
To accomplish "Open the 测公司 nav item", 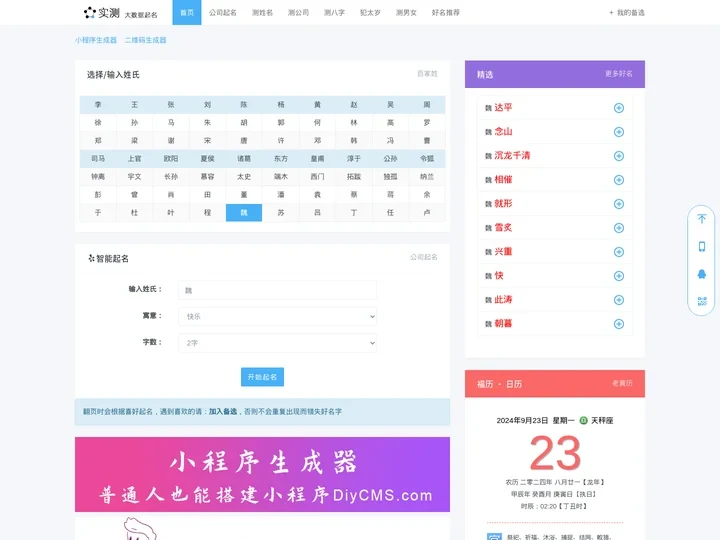I will [x=298, y=12].
